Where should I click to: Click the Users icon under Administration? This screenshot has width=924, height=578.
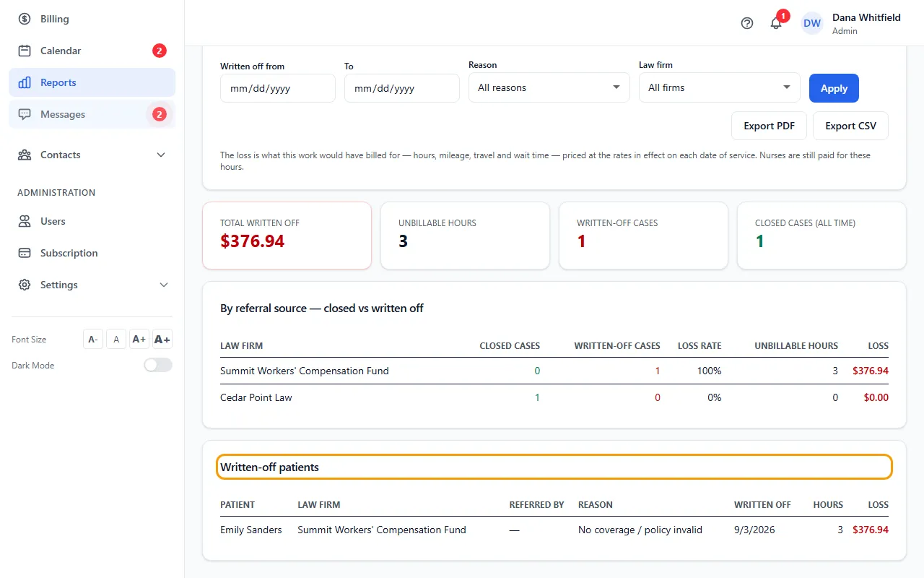(25, 221)
